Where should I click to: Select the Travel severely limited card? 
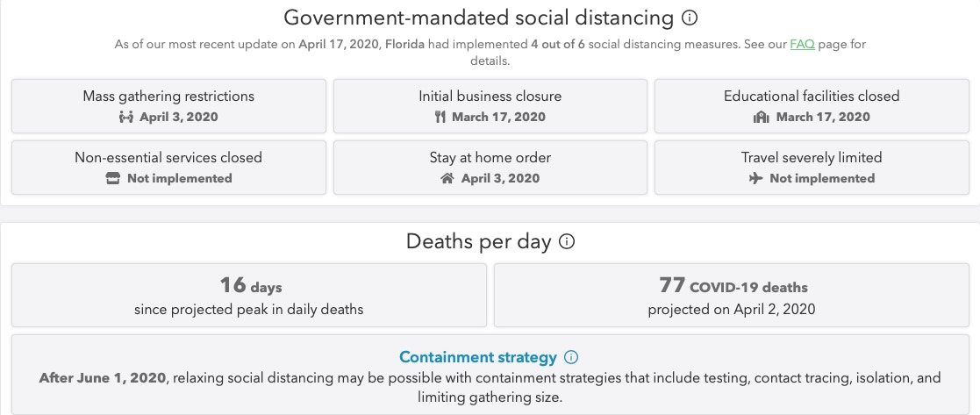812,167
